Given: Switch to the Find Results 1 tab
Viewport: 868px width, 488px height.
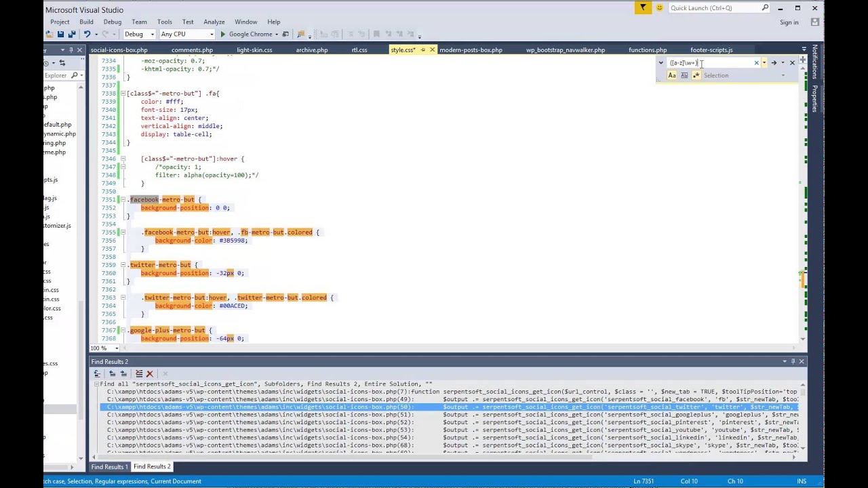Looking at the screenshot, I should [109, 467].
